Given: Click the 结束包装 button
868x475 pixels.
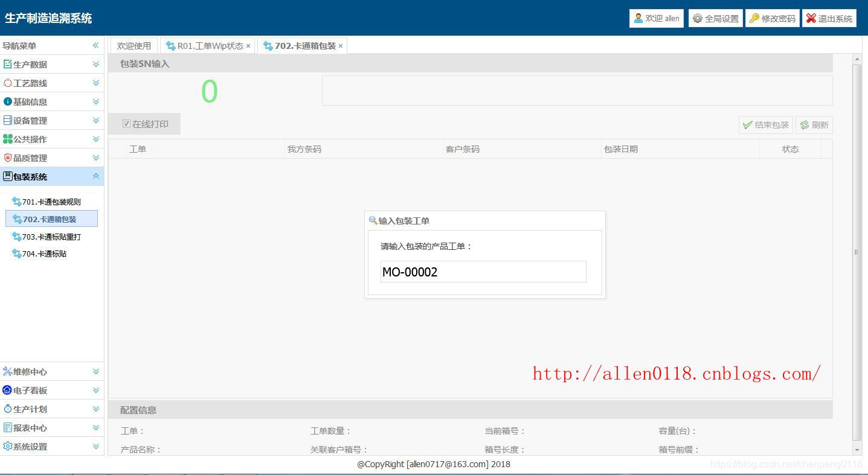Looking at the screenshot, I should click(x=766, y=125).
